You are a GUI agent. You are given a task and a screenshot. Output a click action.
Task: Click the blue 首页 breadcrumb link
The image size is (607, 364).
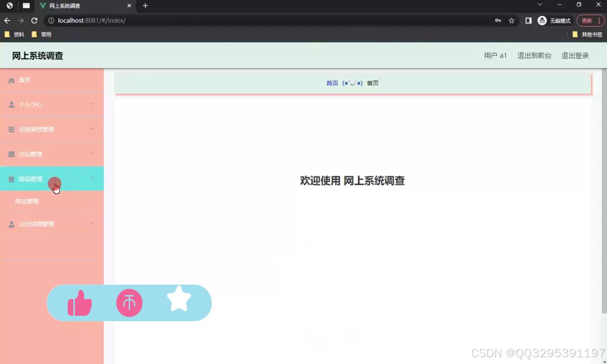[332, 83]
